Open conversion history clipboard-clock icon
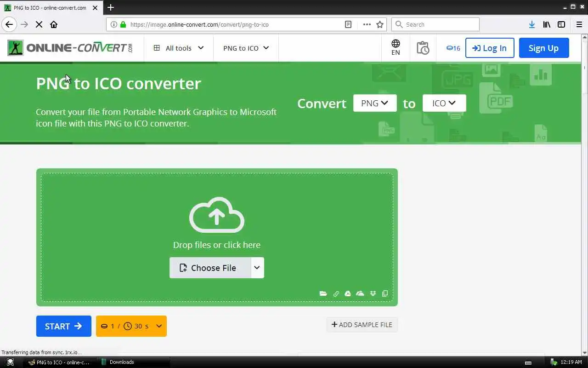 point(423,48)
